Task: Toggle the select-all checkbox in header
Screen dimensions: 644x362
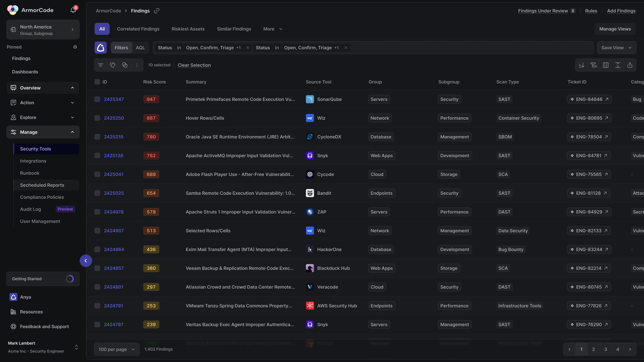Action: [x=97, y=82]
